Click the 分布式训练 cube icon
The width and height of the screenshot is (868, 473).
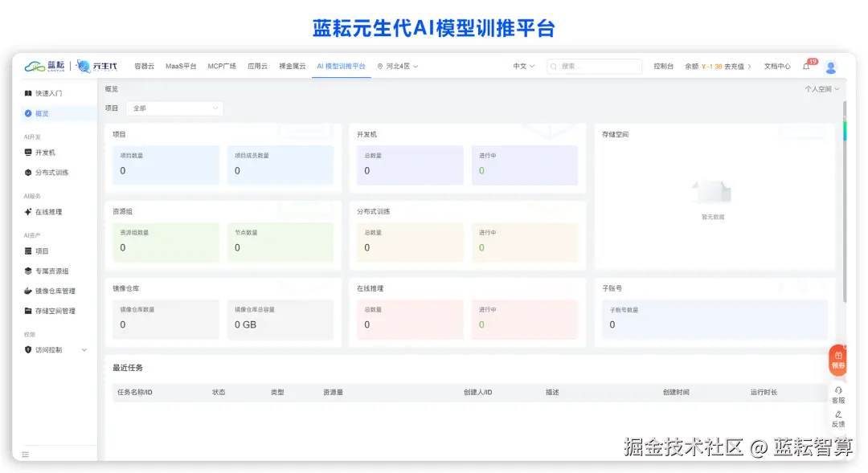coord(27,173)
